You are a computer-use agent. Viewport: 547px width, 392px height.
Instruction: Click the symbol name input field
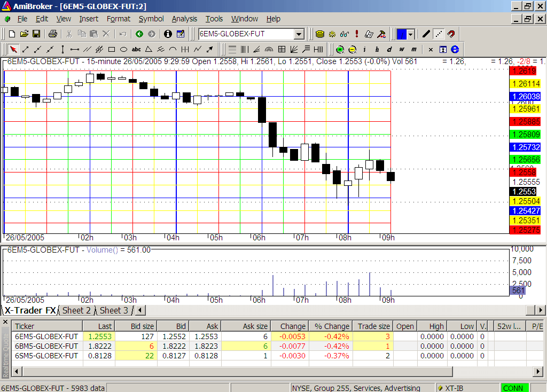[x=246, y=34]
